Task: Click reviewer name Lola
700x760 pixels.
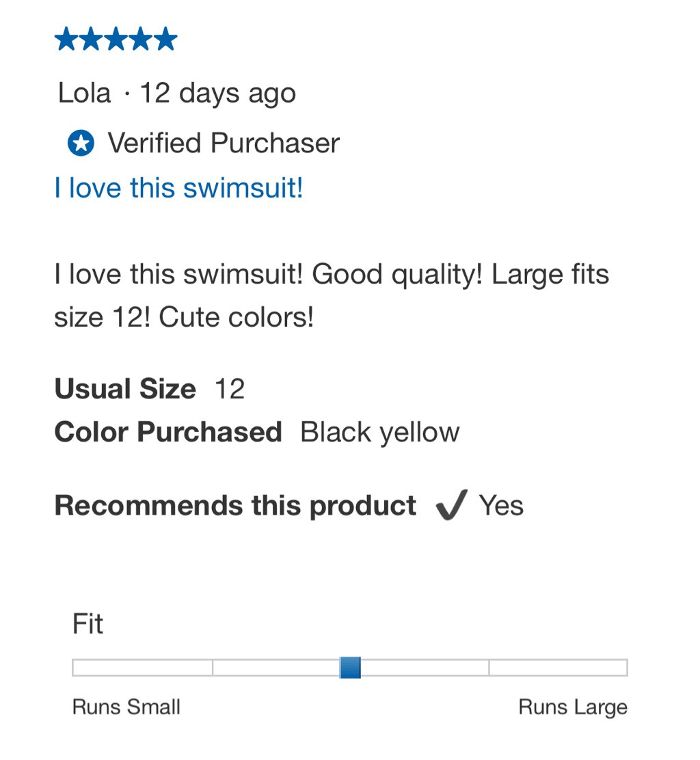Action: point(84,93)
